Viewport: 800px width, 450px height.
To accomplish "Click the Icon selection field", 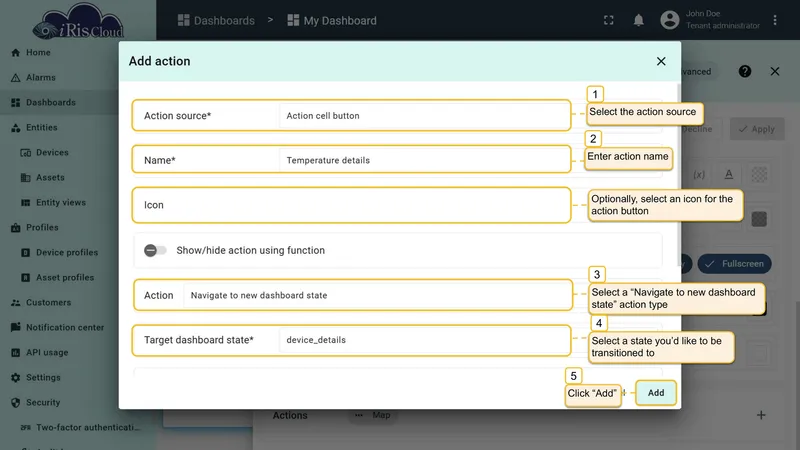I will 351,205.
